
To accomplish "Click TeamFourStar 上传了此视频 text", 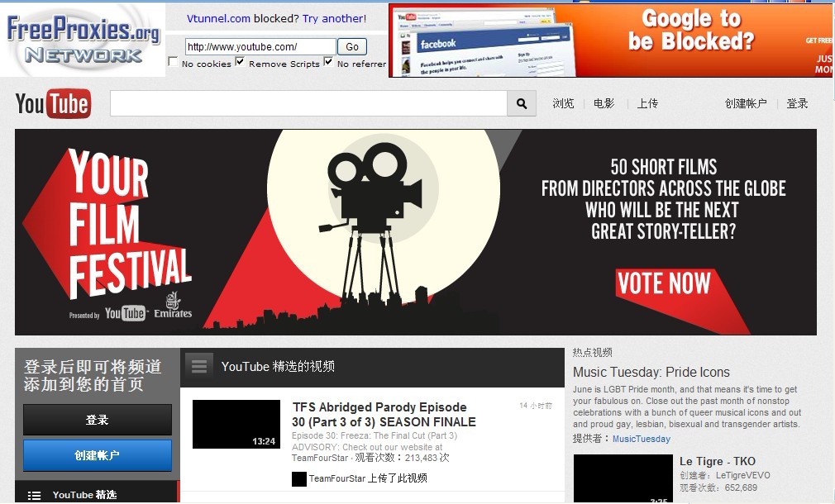I will pos(368,478).
